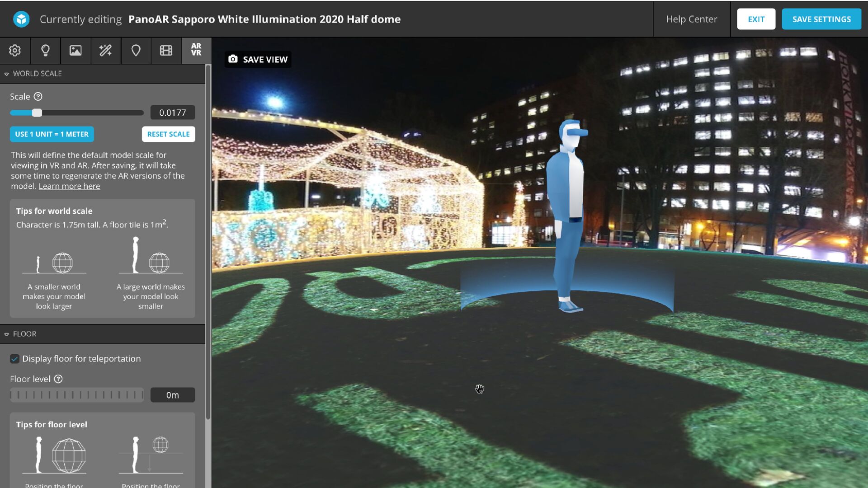Open the Help Center
The height and width of the screenshot is (488, 868).
point(691,19)
